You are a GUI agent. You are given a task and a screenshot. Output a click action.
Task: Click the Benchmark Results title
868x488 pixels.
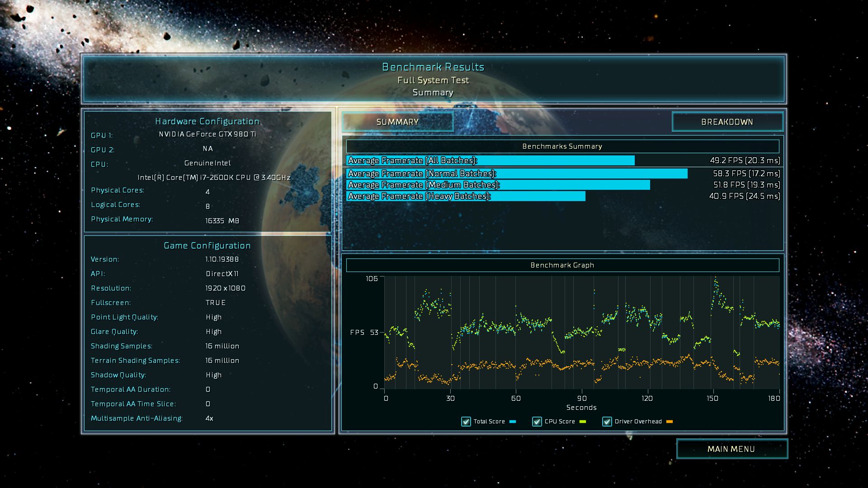coord(433,67)
